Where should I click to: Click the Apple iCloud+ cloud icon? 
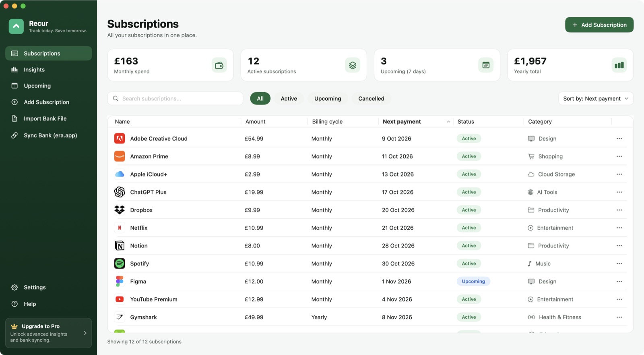click(120, 174)
